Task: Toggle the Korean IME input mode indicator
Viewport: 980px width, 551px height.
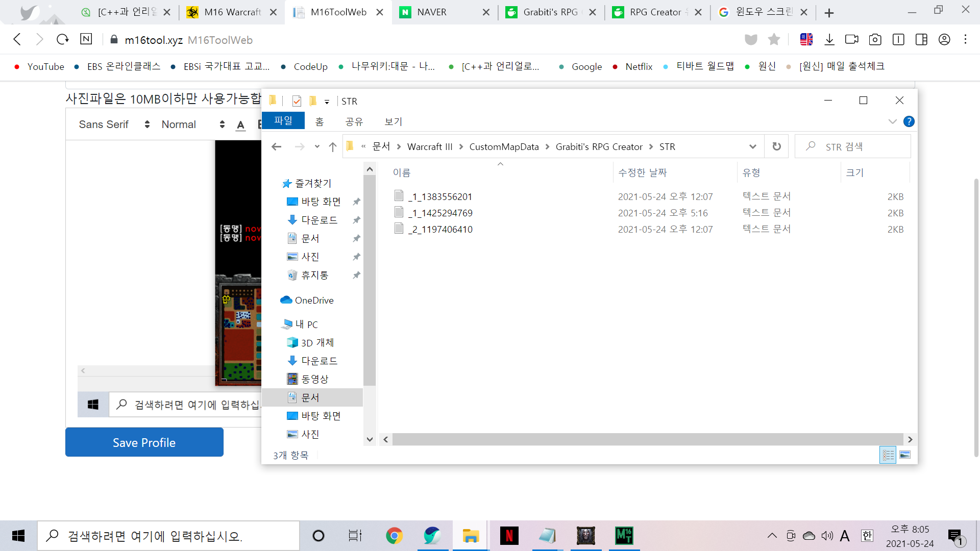Action: [x=867, y=536]
